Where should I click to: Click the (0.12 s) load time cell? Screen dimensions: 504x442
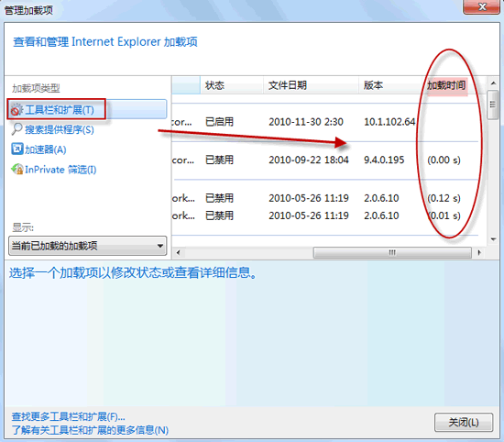click(444, 198)
